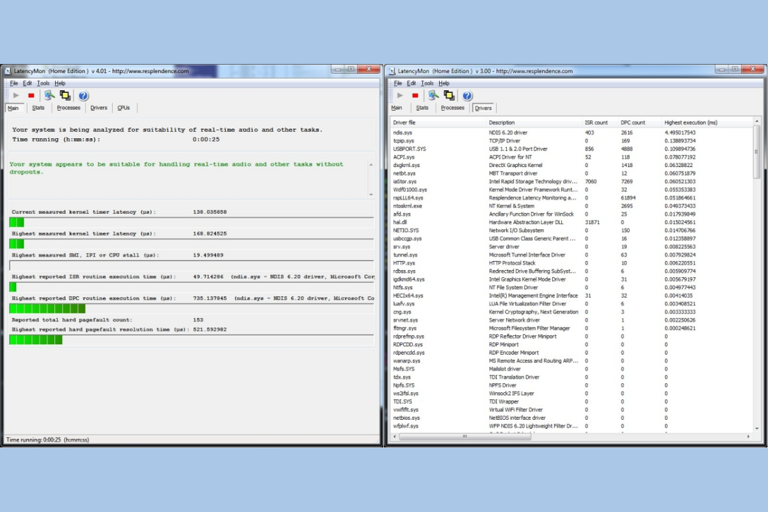Open the Help question mark icon in the v4.01 window
This screenshot has width=768, height=512.
click(x=84, y=96)
